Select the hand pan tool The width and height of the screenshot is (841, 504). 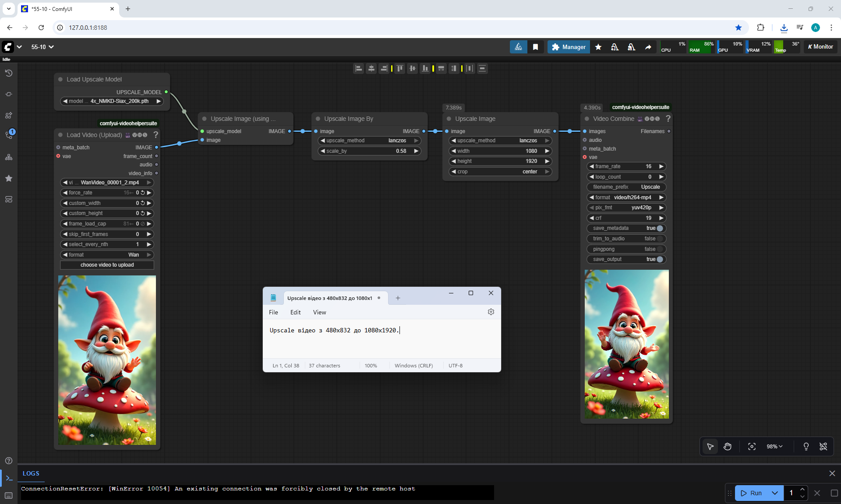728,446
